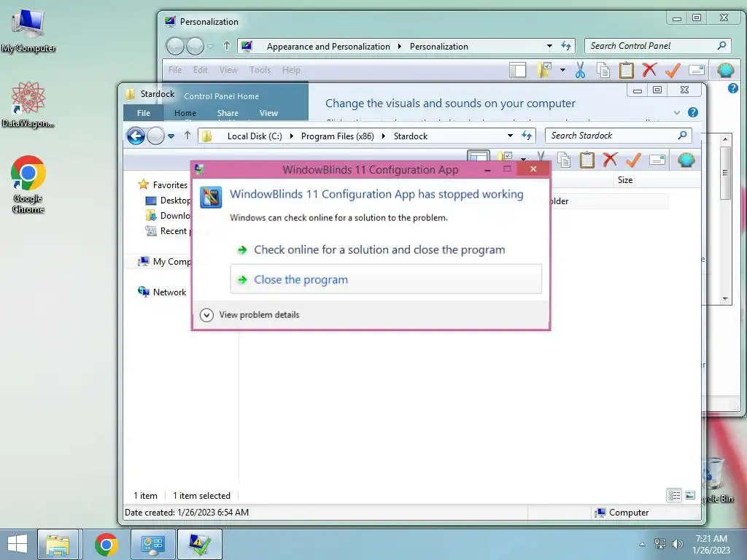Open Stardock address bar history dropdown
747x560 pixels.
coord(510,136)
